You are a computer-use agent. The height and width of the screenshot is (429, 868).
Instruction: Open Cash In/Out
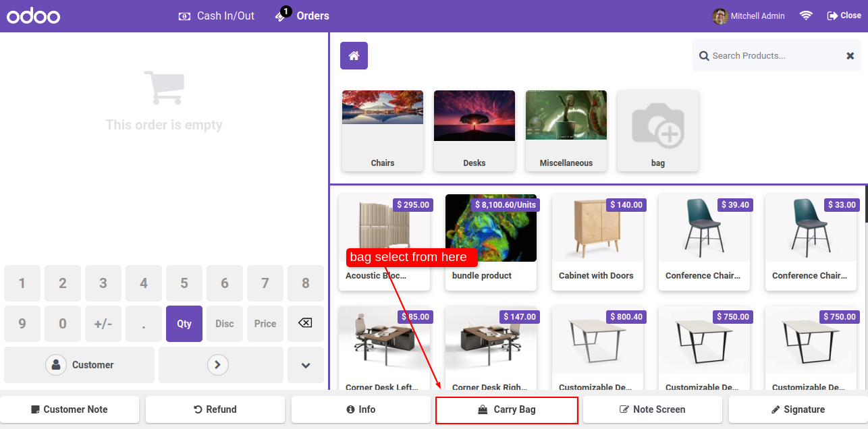point(217,16)
